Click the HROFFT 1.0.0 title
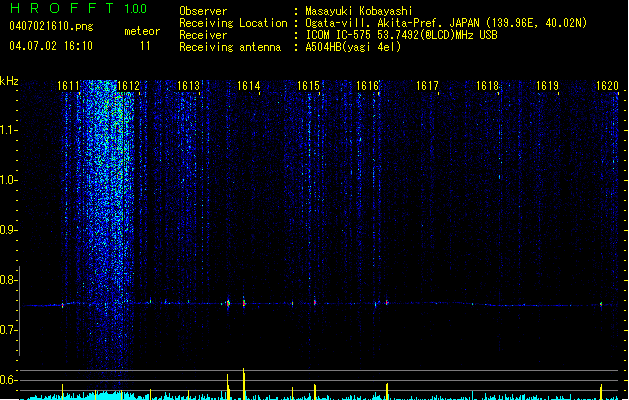This screenshot has height=400, width=629. tap(78, 8)
